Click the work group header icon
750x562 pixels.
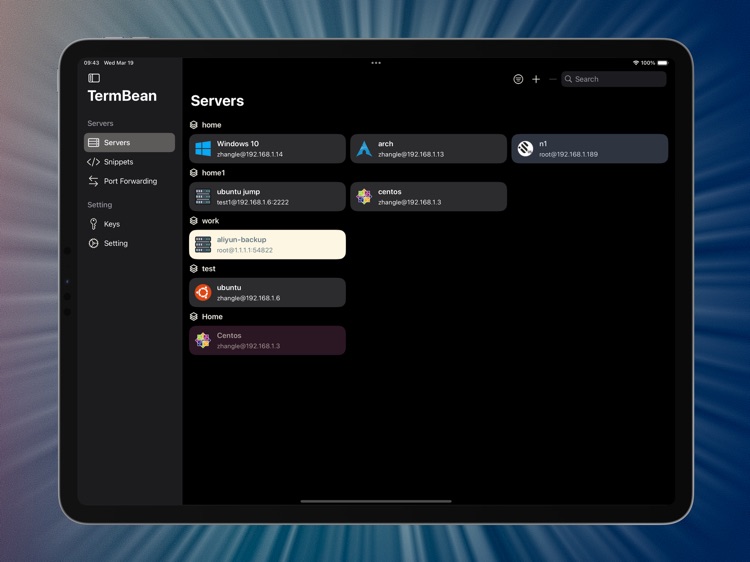194,220
